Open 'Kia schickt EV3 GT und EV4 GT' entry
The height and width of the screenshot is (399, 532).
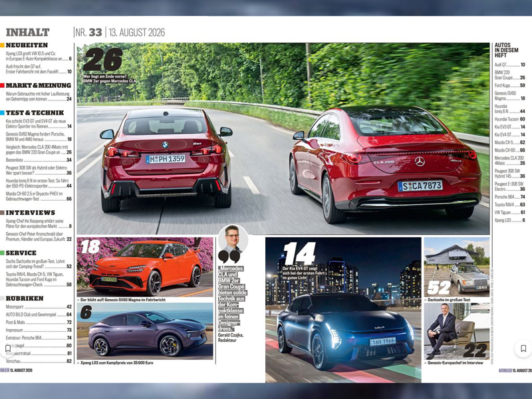(39, 124)
